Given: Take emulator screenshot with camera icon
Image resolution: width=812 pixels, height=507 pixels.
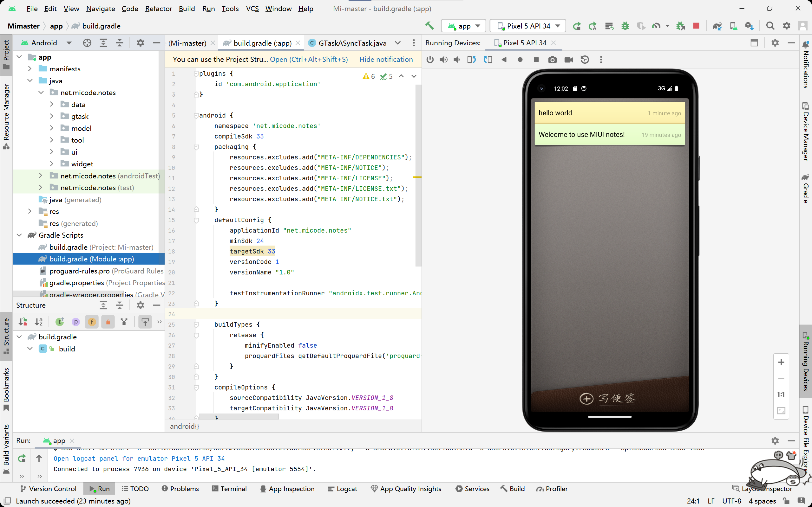Looking at the screenshot, I should pos(552,60).
